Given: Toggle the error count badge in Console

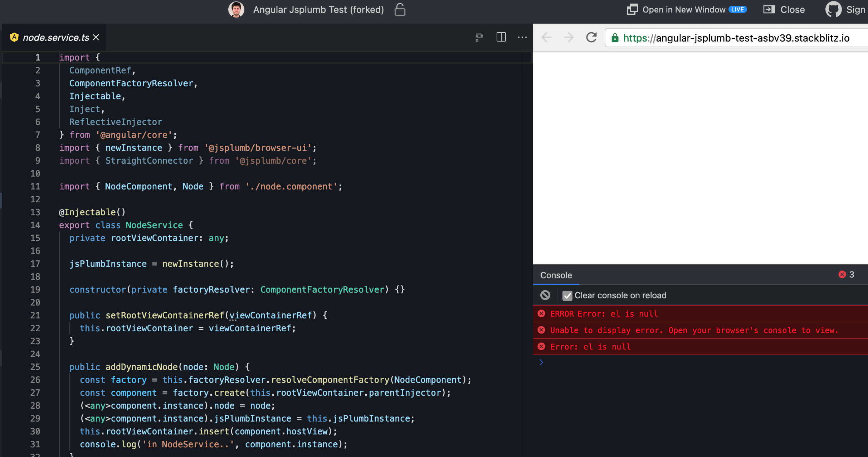Looking at the screenshot, I should (846, 275).
